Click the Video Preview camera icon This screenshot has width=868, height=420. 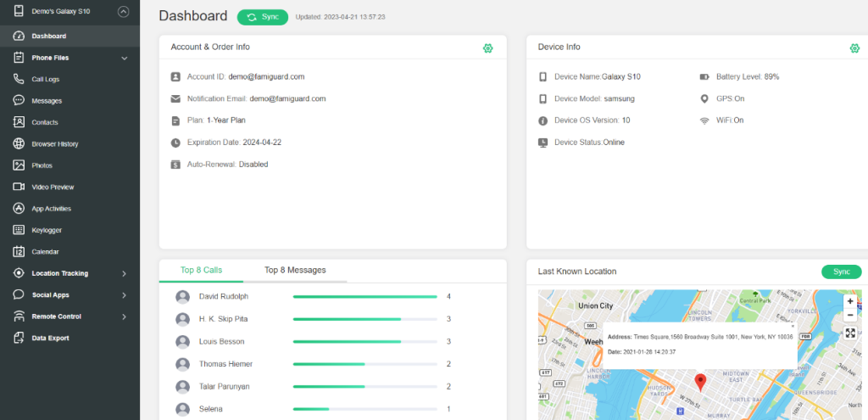pos(19,187)
